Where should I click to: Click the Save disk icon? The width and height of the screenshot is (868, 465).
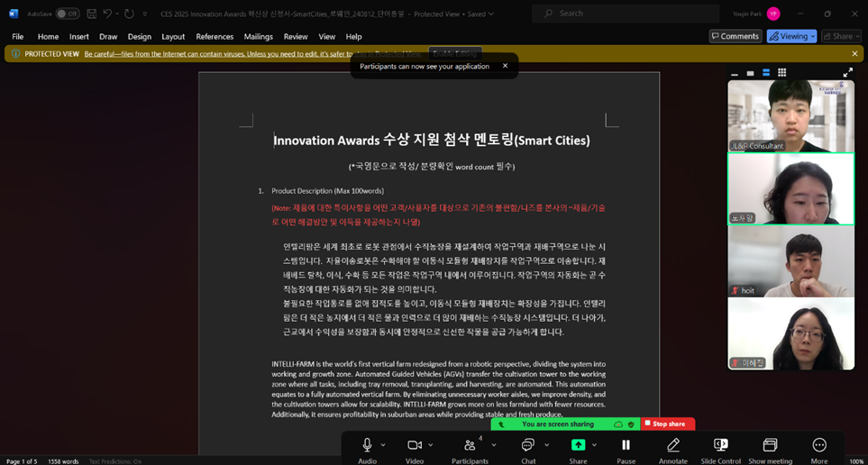[x=92, y=14]
